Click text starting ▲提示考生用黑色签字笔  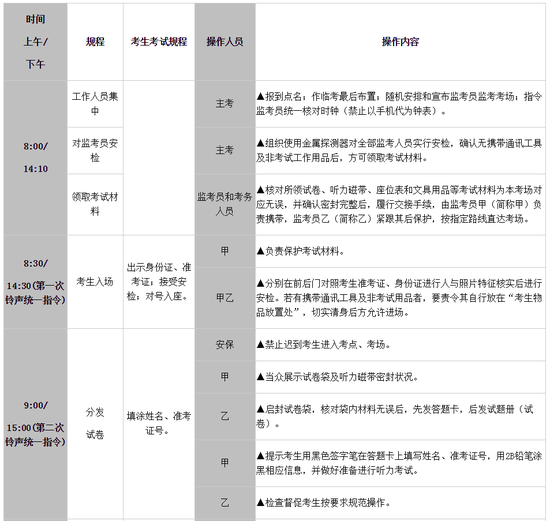pyautogui.click(x=399, y=463)
